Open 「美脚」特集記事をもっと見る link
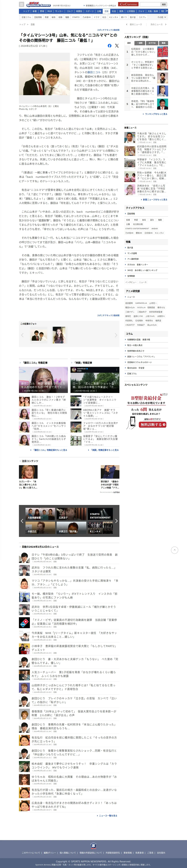 pos(104,450)
